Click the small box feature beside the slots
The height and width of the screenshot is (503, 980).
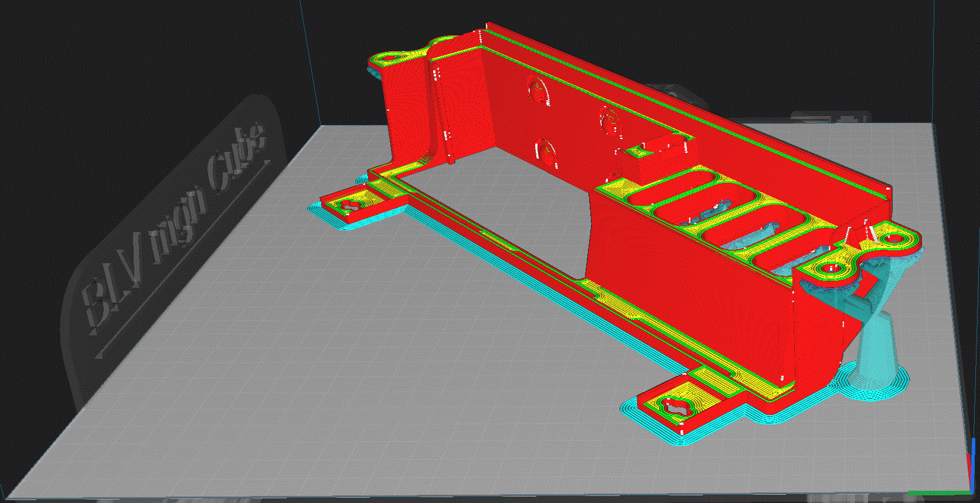tap(636, 152)
